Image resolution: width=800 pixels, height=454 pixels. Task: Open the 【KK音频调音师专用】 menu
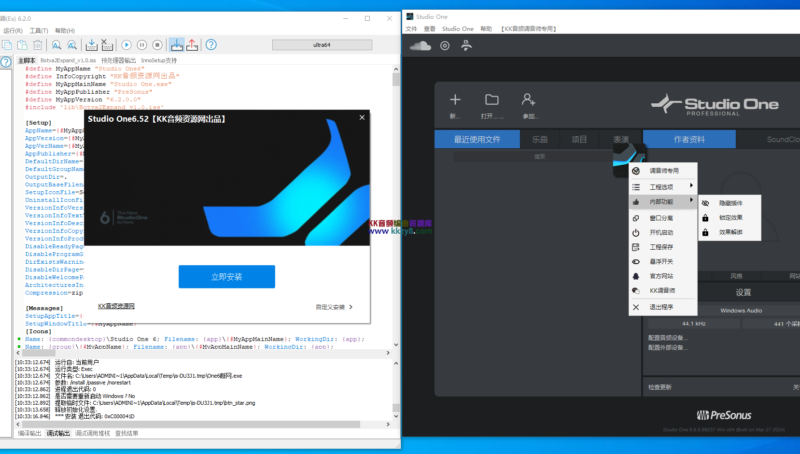tap(529, 29)
